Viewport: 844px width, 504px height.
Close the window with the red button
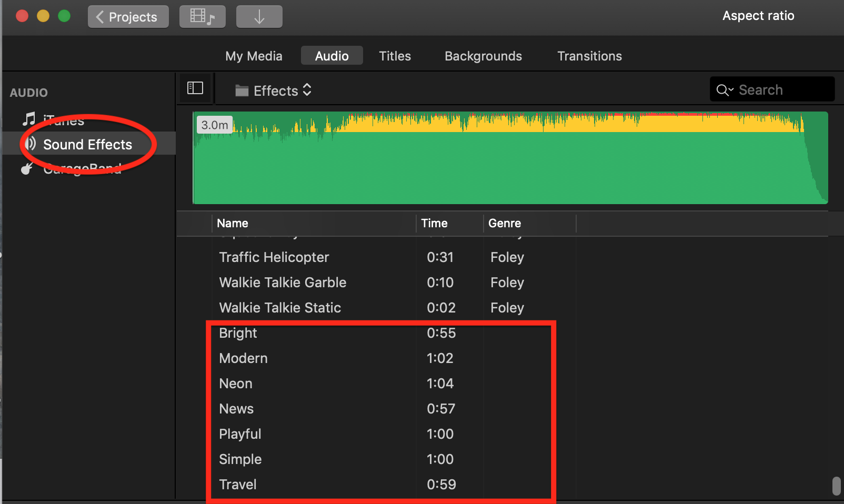click(x=22, y=16)
